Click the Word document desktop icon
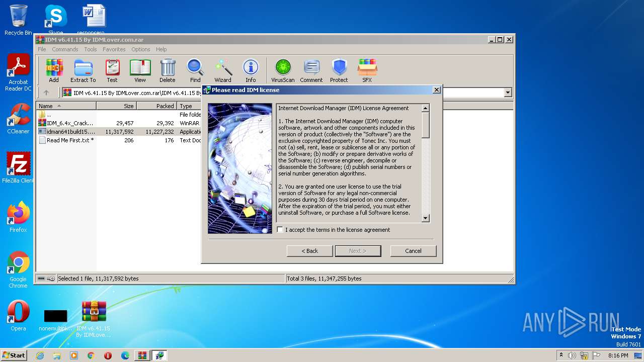Viewport: 644px width, 362px height. pos(94,19)
